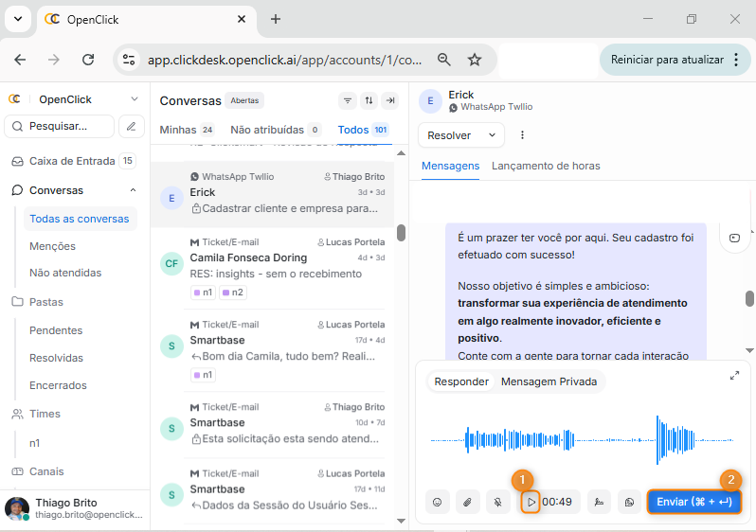
Task: Switch to Lançamento de horas tab
Action: point(546,166)
